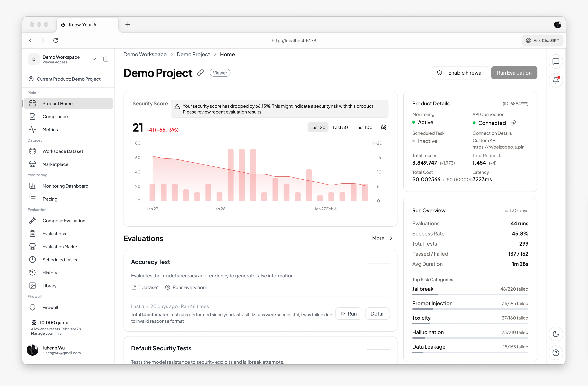Click the browser address bar
588x386 pixels.
pos(294,40)
